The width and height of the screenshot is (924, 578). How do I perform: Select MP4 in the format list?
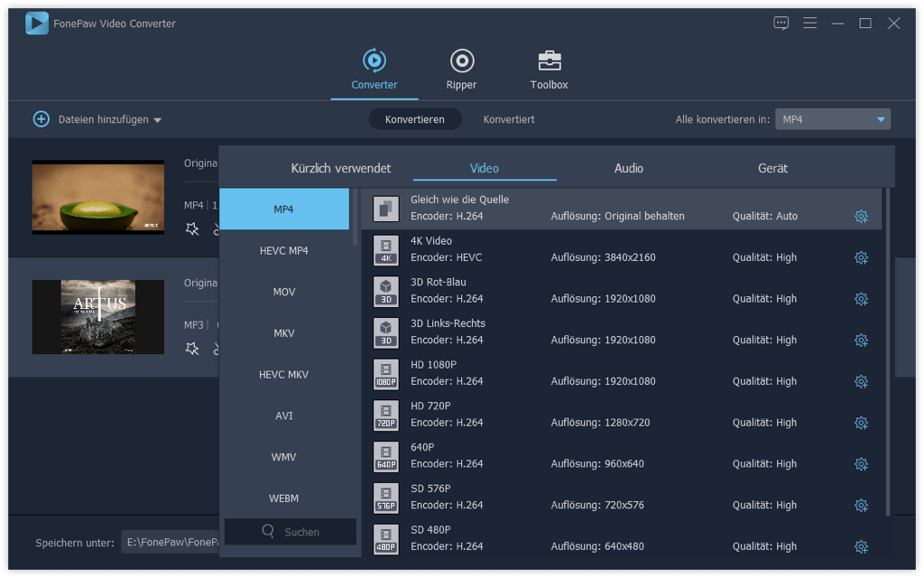(284, 210)
